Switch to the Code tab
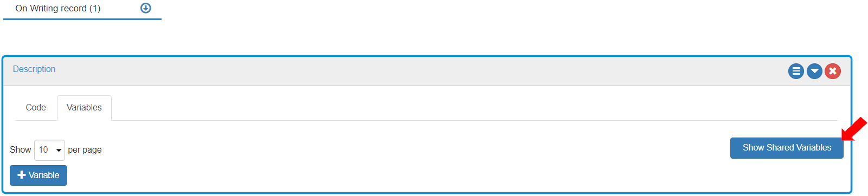Image resolution: width=868 pixels, height=196 pixels. pyautogui.click(x=36, y=108)
